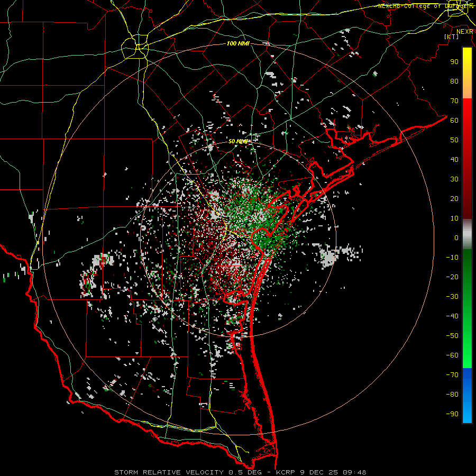Select the -20 value on the velocity scale
476x476 pixels.
point(452,277)
